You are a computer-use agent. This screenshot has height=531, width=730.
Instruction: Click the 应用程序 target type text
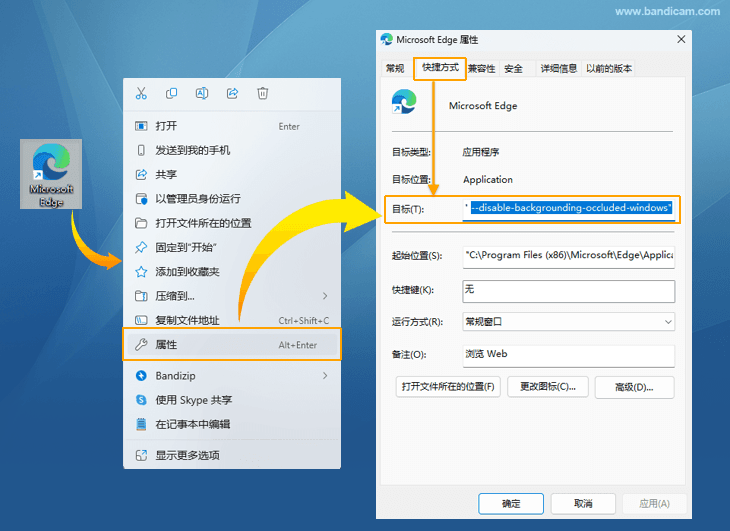tap(480, 152)
